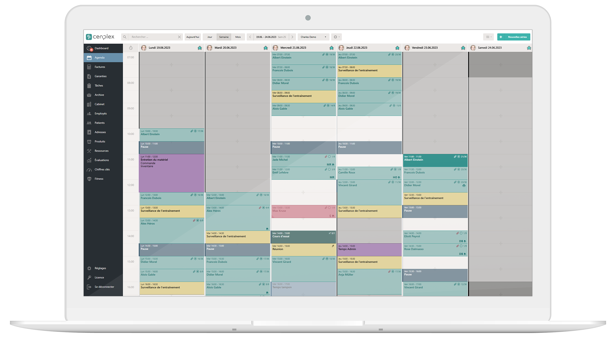
Task: Open the gear settings dropdown
Action: 336,37
